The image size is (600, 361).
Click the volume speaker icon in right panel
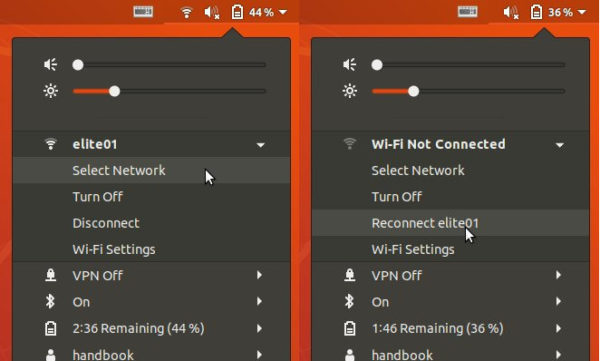pos(350,65)
